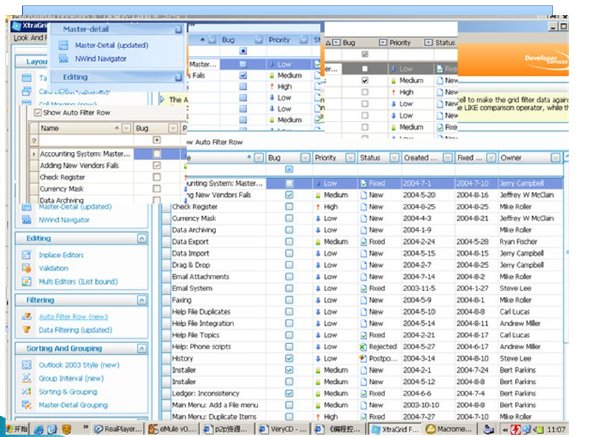Image resolution: width=600 pixels, height=437 pixels.
Task: Check the Bug box for Data Export
Action: click(289, 242)
